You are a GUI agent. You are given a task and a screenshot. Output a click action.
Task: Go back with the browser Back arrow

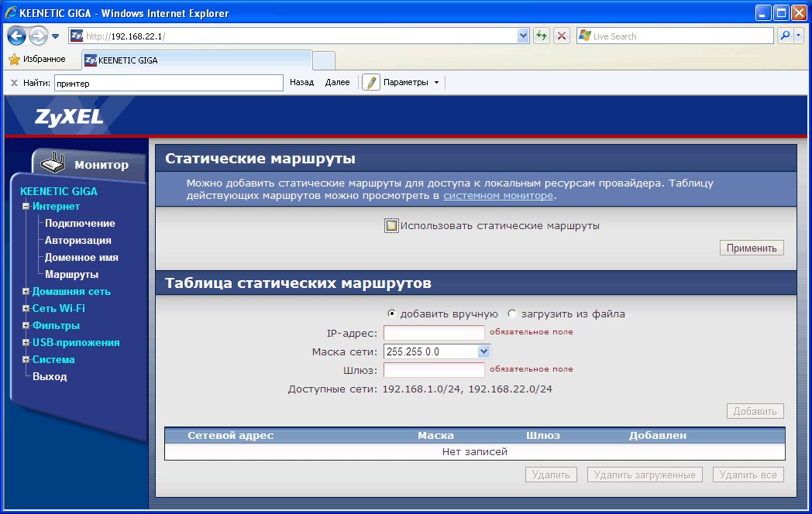pyautogui.click(x=16, y=36)
